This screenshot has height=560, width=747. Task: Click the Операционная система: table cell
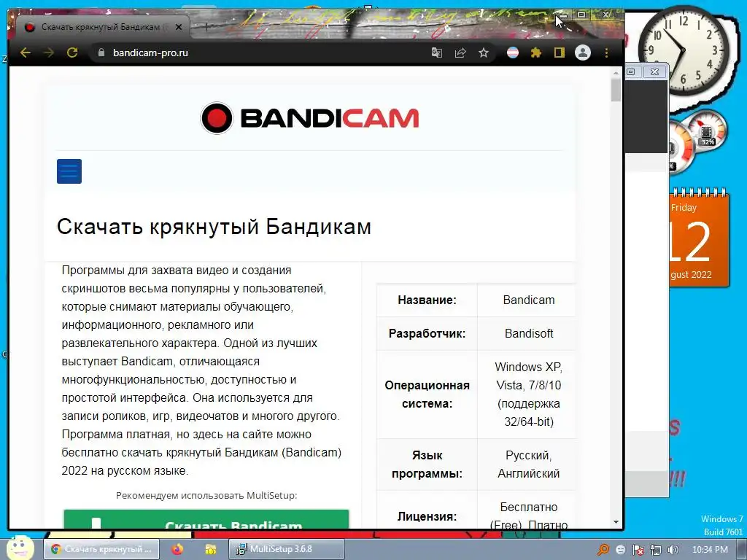(x=427, y=394)
